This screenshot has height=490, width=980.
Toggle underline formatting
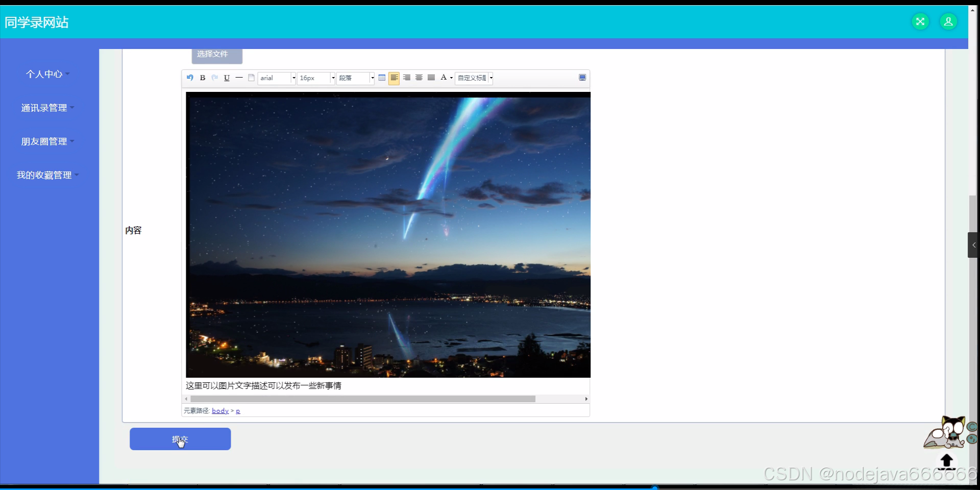227,78
